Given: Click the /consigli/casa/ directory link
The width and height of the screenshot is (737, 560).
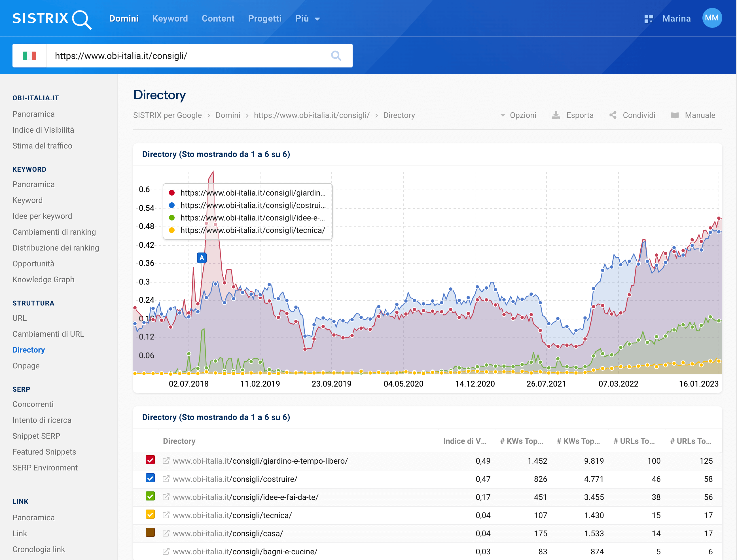Looking at the screenshot, I should 228,534.
